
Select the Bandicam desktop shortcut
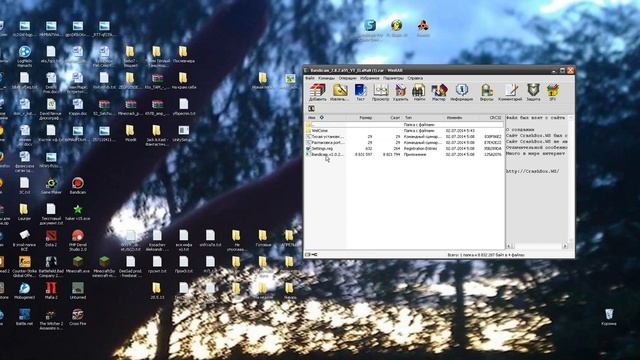pos(78,186)
